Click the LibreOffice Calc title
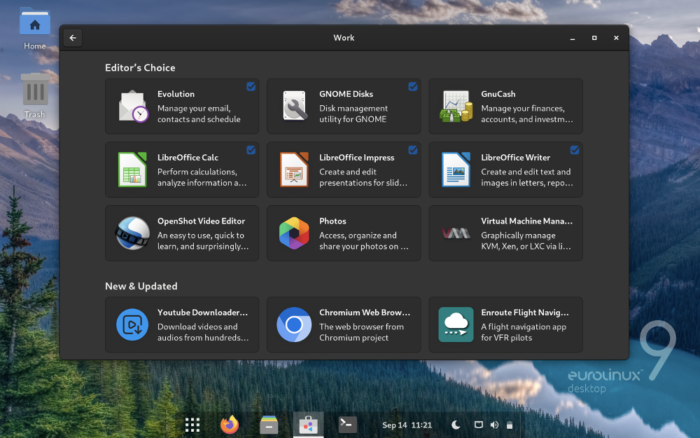700x438 pixels. tap(188, 158)
